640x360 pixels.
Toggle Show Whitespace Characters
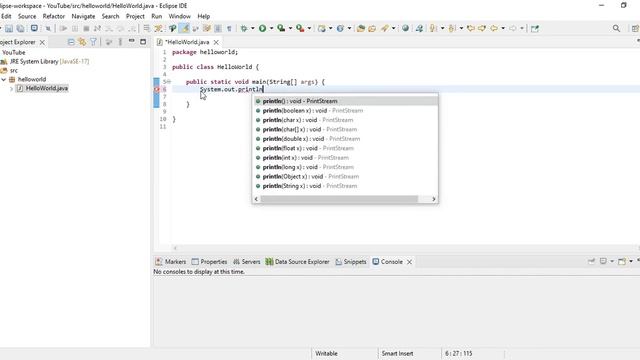click(229, 28)
